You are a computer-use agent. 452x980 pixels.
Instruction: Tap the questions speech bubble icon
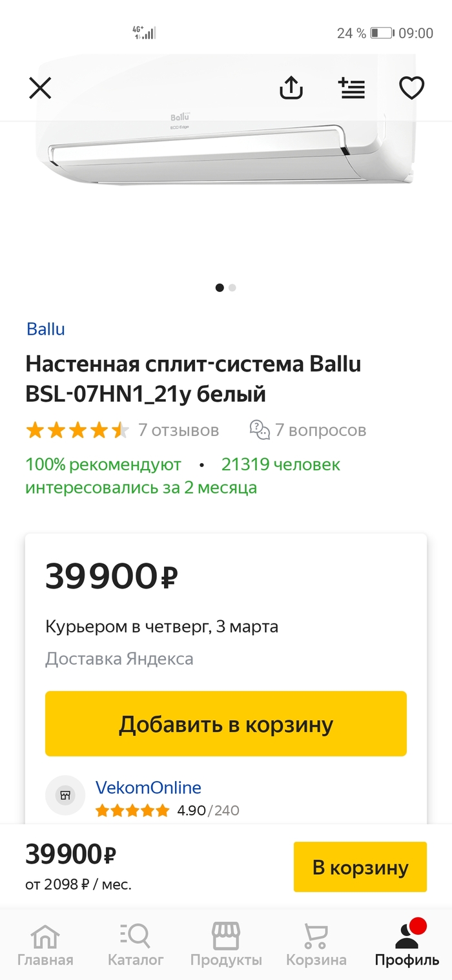(x=260, y=430)
